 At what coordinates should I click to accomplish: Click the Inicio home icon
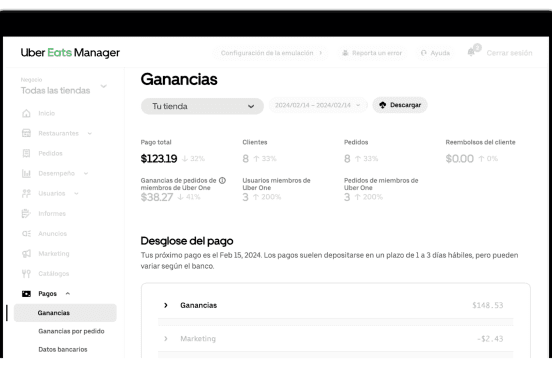point(26,113)
